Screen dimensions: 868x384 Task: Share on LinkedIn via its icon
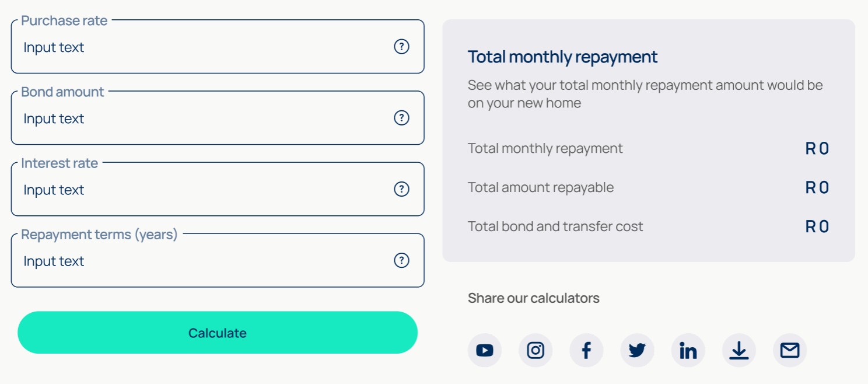click(688, 350)
